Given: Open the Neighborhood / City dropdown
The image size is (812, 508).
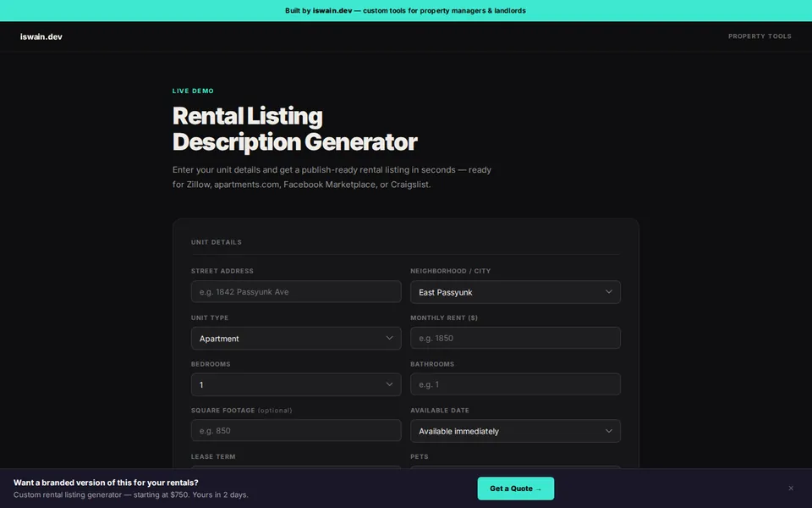Looking at the screenshot, I should tap(515, 292).
